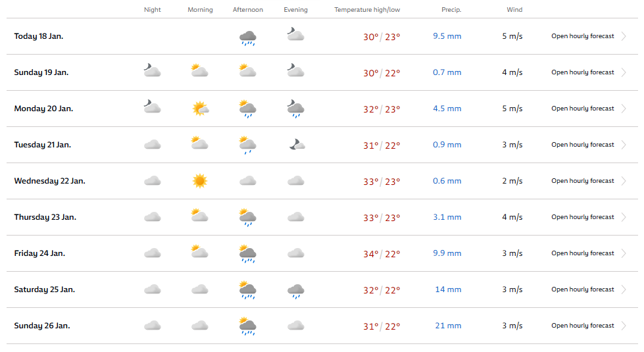Image resolution: width=644 pixels, height=352 pixels.
Task: Open hourly forecast for Sunday 19 Jan.
Action: (x=582, y=72)
